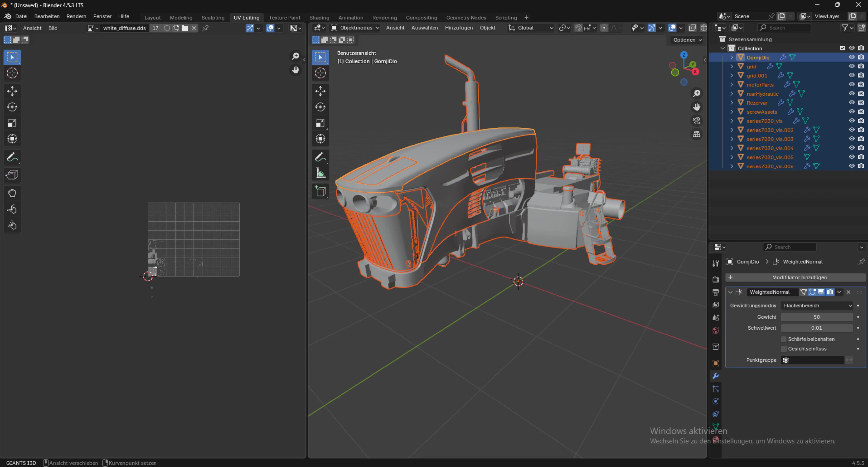This screenshot has width=868, height=467.
Task: Open the WeightedNormal modifier extras dropdown arrow
Action: click(x=839, y=292)
